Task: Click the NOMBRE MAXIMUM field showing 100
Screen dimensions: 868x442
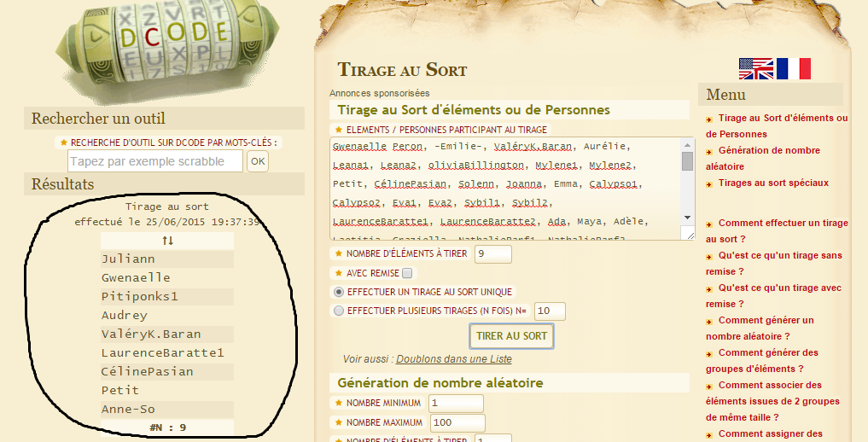Action: 457,422
